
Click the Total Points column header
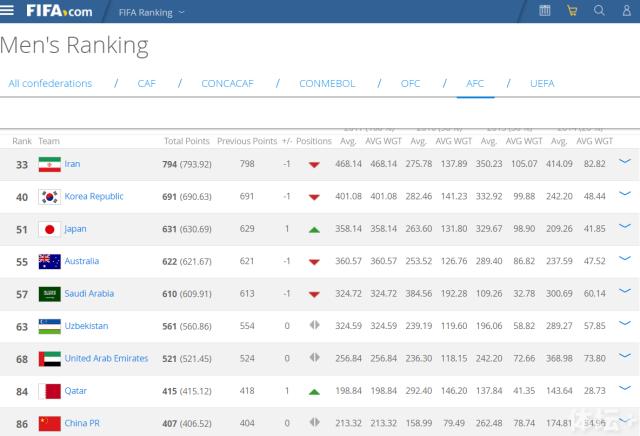click(x=186, y=141)
